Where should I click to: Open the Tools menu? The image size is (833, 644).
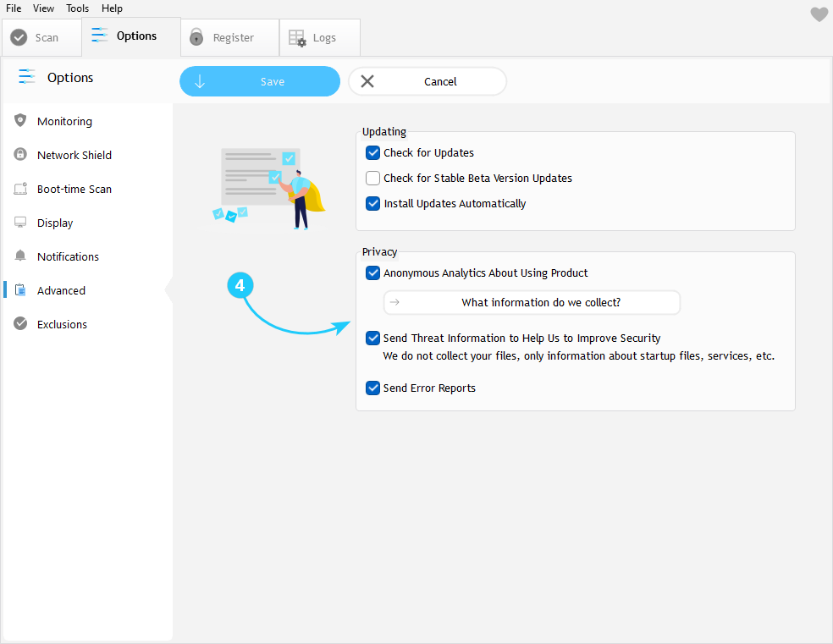tap(78, 8)
